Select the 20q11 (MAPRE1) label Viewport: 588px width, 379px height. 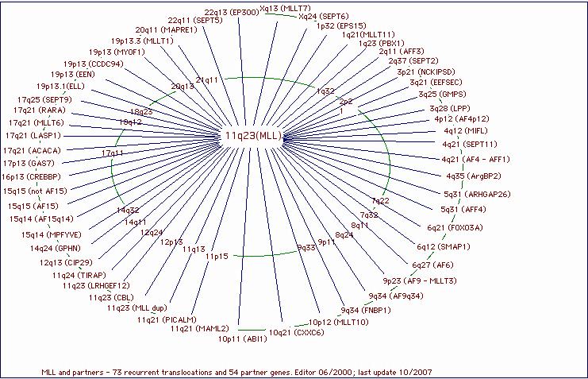pyautogui.click(x=166, y=30)
